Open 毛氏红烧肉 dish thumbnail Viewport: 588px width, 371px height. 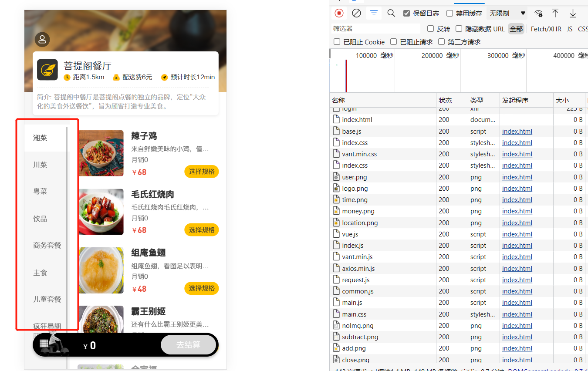pos(101,212)
